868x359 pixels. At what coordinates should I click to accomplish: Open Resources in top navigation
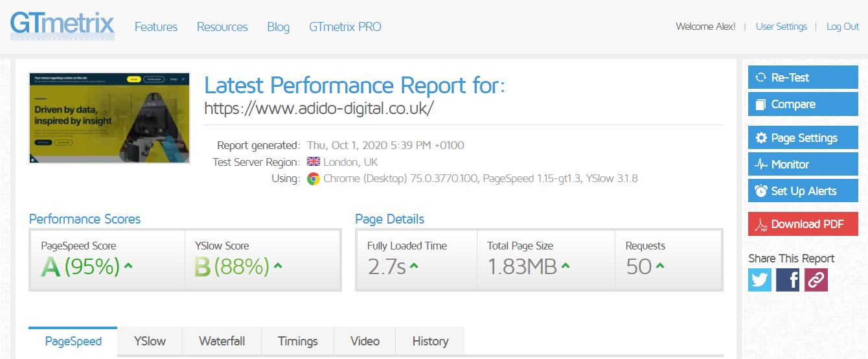222,27
